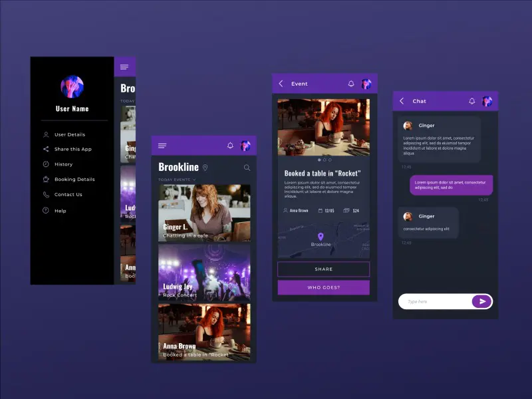
Task: Open search magnifier on Brookline screen
Action: coord(247,168)
